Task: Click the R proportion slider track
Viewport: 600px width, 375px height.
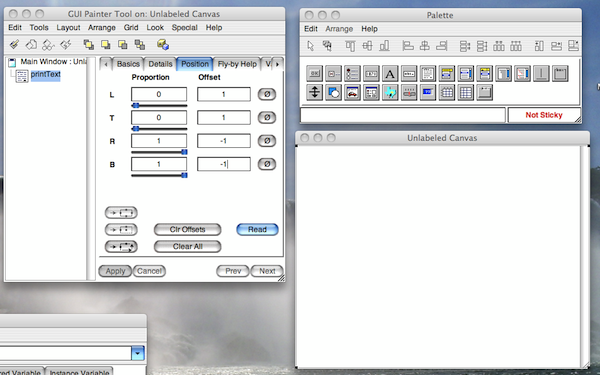Action: 159,152
